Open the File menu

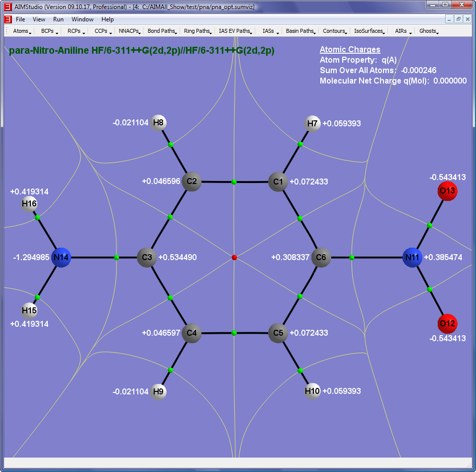[x=20, y=19]
